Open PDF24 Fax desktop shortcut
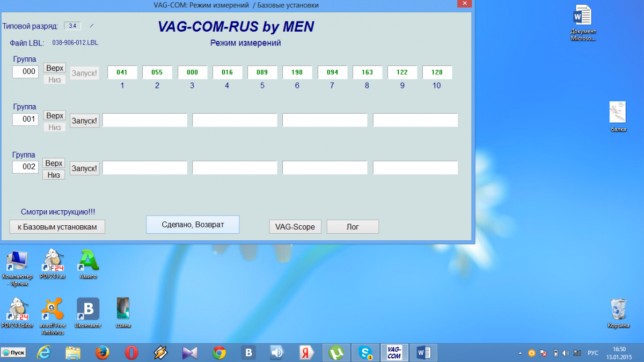 pos(53,264)
